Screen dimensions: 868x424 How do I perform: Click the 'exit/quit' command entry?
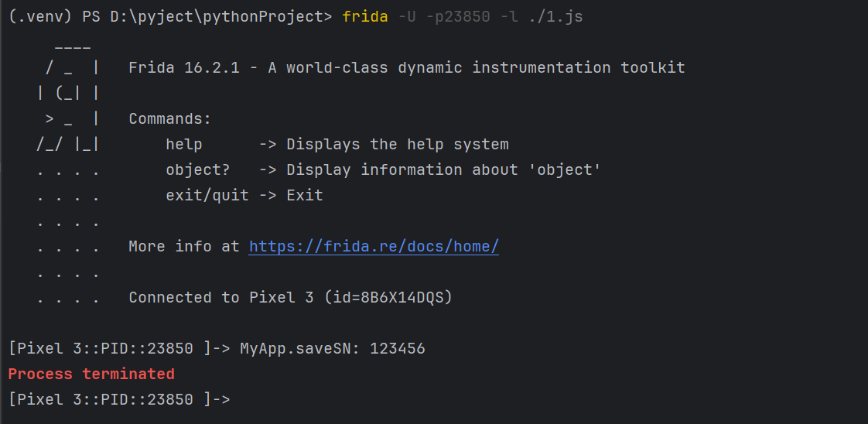[x=207, y=196]
